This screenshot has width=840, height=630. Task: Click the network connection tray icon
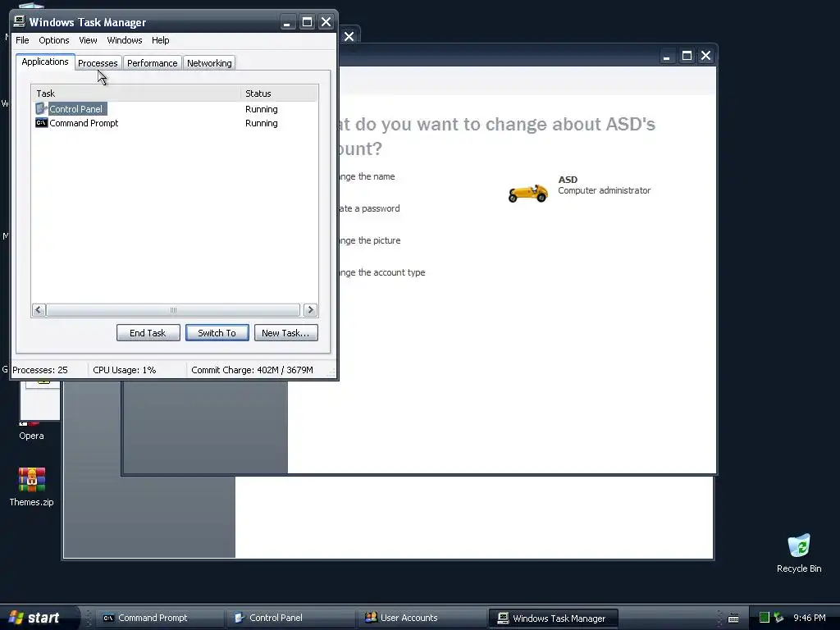click(x=778, y=618)
